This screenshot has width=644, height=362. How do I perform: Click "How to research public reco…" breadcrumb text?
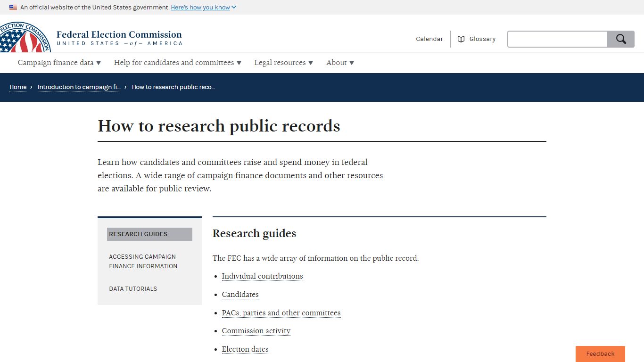pos(173,87)
